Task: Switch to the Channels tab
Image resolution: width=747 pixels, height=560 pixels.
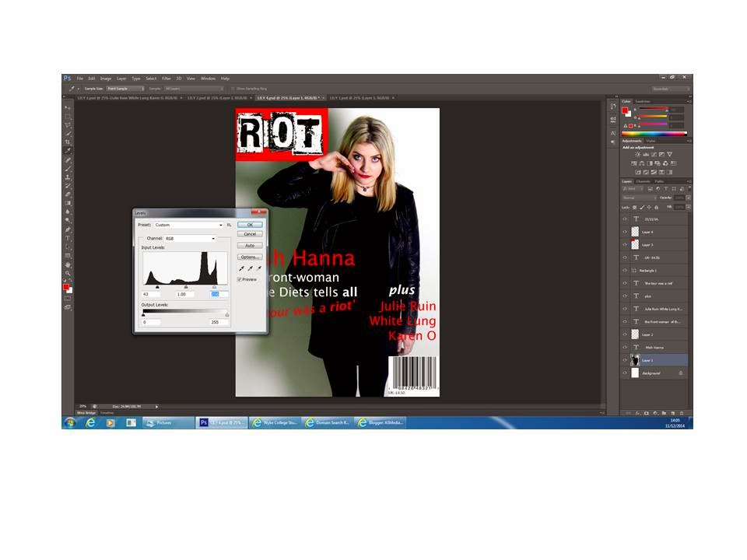Action: [x=644, y=181]
